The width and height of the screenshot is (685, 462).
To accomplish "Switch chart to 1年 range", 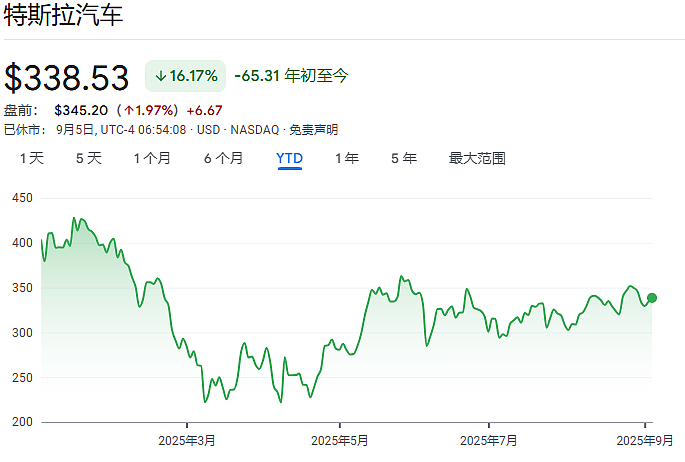I will (347, 158).
